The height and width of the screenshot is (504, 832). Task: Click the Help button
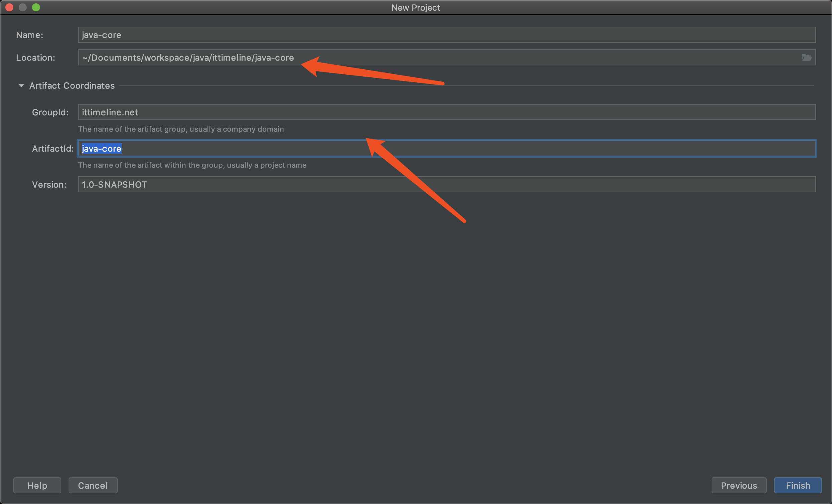pyautogui.click(x=37, y=485)
